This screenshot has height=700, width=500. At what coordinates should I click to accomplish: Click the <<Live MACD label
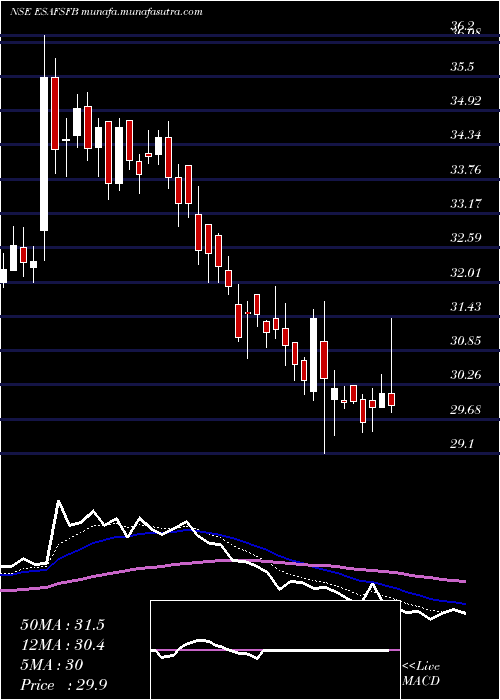point(421,673)
